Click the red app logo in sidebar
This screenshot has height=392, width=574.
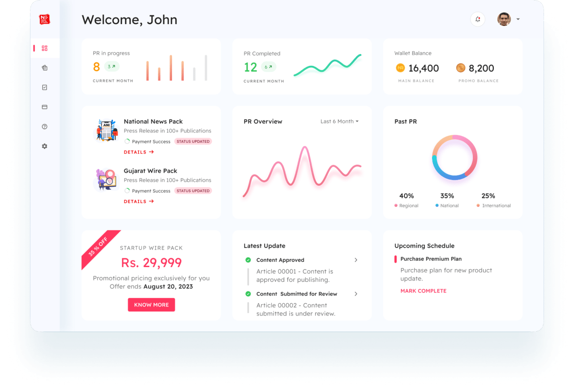[44, 19]
